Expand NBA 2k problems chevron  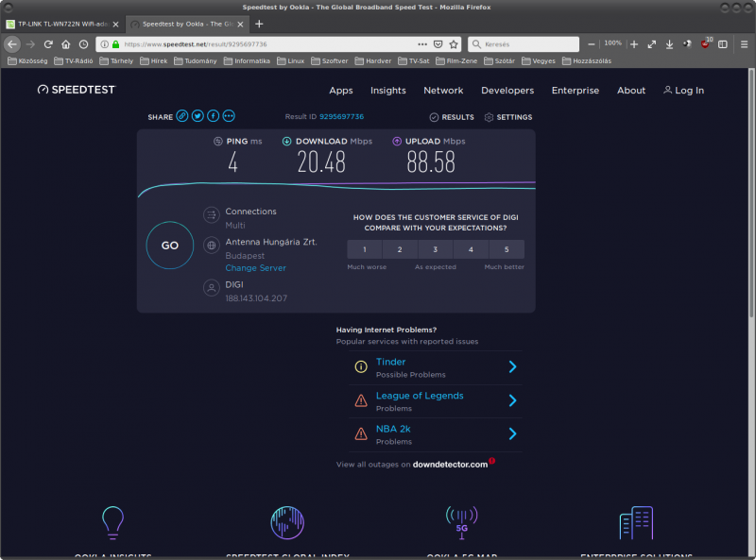click(512, 433)
